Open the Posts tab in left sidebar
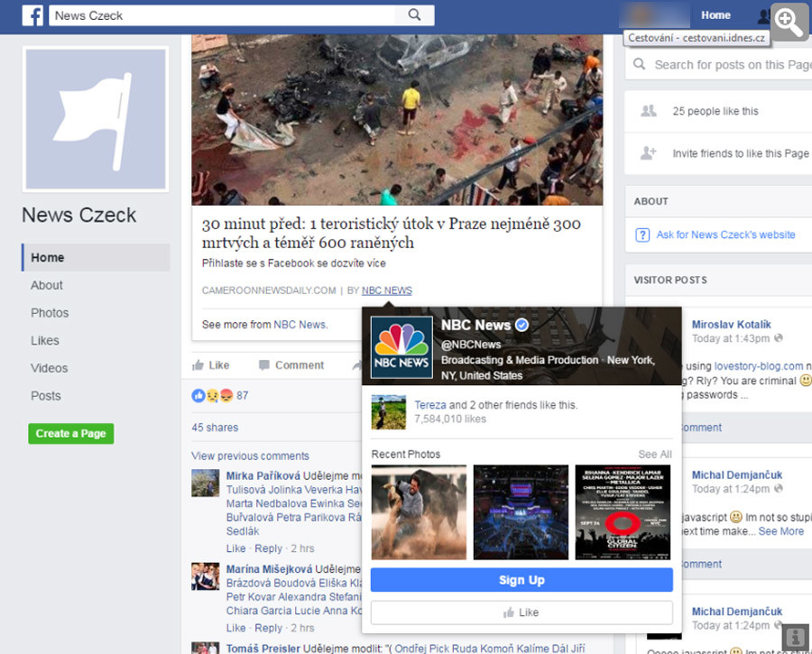Image resolution: width=812 pixels, height=654 pixels. (x=46, y=396)
